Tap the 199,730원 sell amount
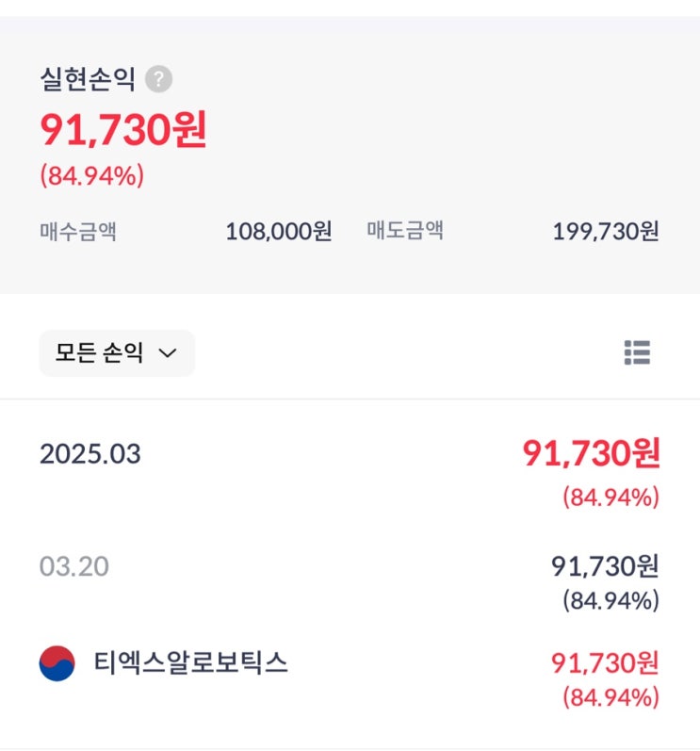Viewport: 700px width, 751px height. click(x=606, y=231)
